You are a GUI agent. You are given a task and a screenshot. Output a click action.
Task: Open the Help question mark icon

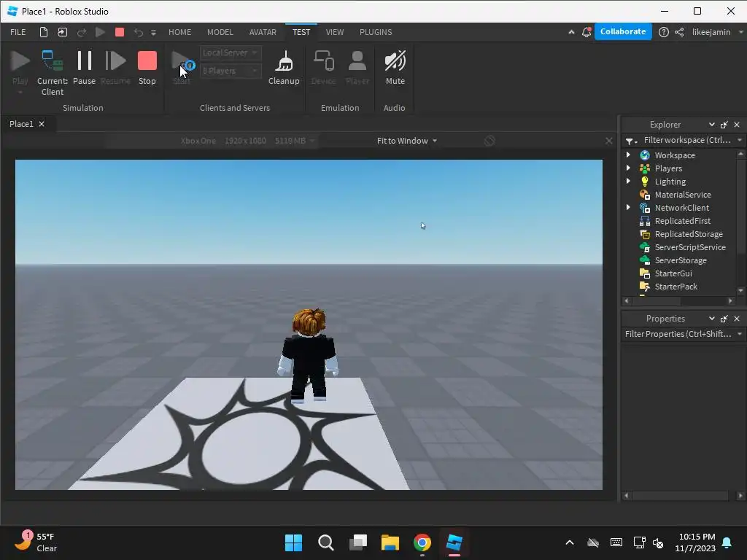pos(663,32)
